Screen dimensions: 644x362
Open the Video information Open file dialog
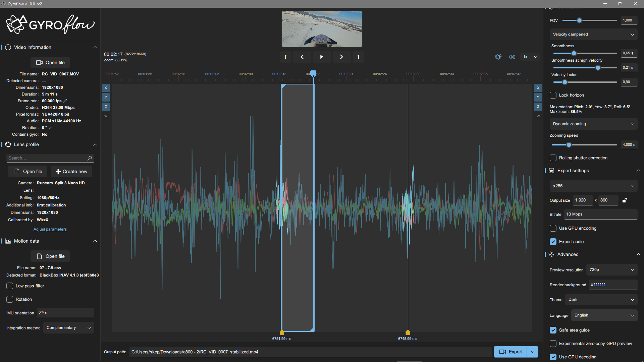click(50, 62)
